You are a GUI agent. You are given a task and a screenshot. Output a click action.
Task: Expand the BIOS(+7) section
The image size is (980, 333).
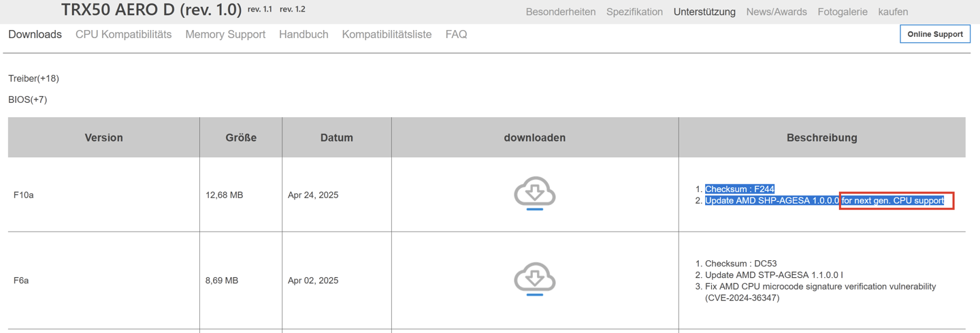(x=28, y=99)
